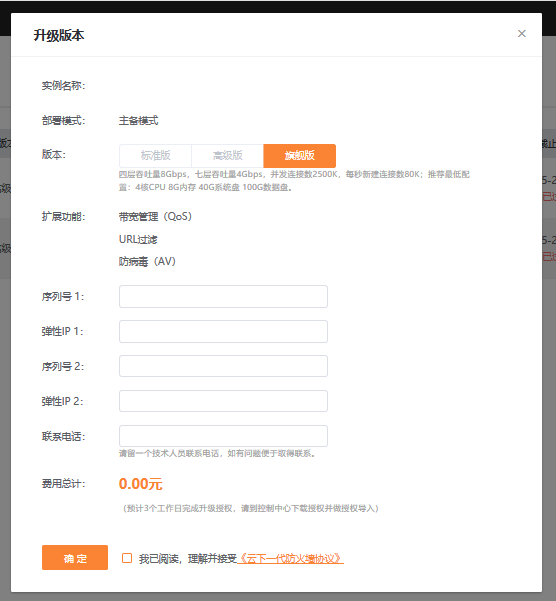Focus the 弹性IP 2 text box
556x601 pixels.
tap(223, 401)
